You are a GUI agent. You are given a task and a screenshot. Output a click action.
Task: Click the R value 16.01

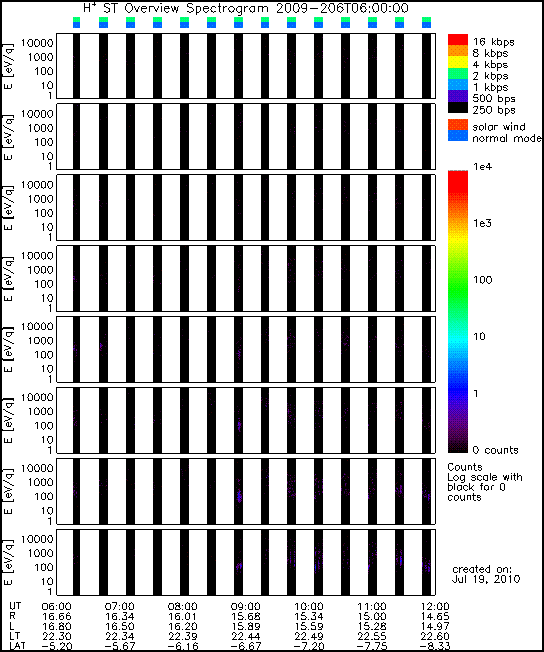183,617
